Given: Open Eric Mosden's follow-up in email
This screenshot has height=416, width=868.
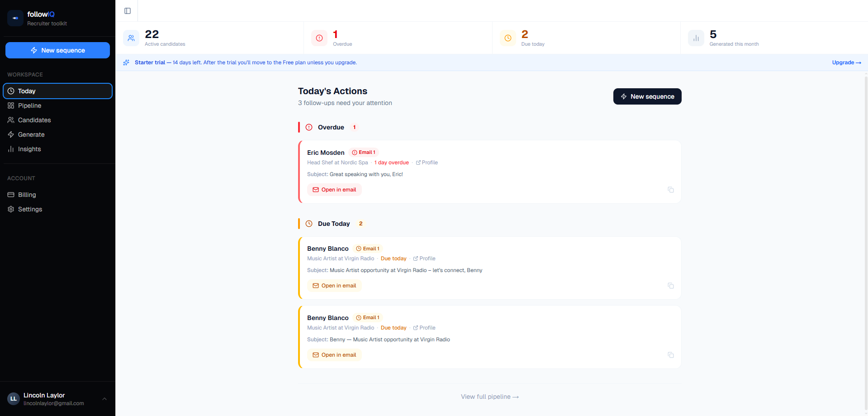Looking at the screenshot, I should [334, 190].
